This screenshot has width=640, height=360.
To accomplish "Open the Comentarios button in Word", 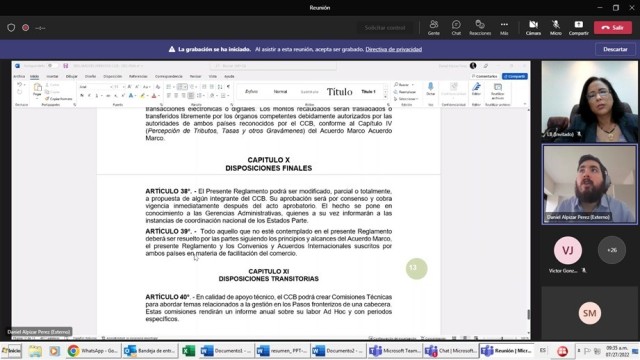I will coord(485,76).
